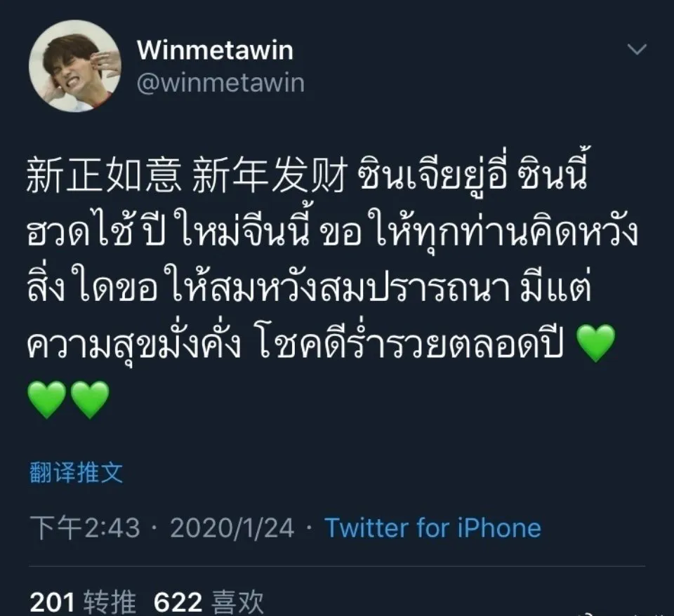This screenshot has width=674, height=616.
Task: Open Winmetawin's round profile picture
Action: click(x=75, y=66)
